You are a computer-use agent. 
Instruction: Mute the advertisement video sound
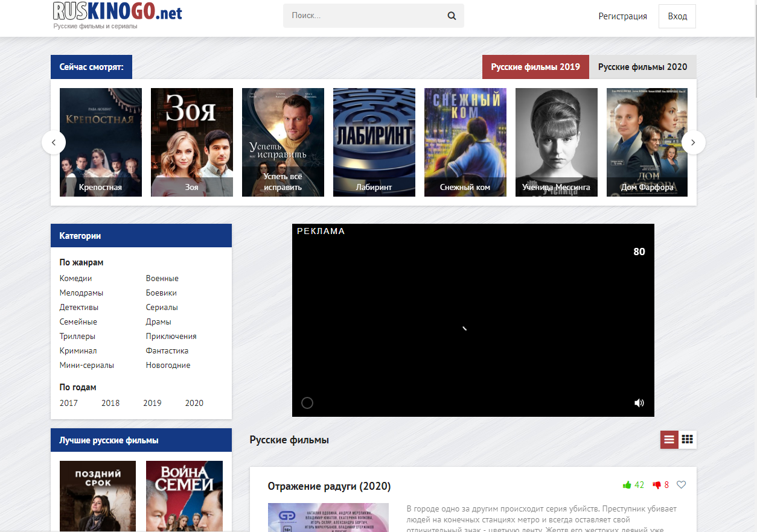tap(639, 403)
